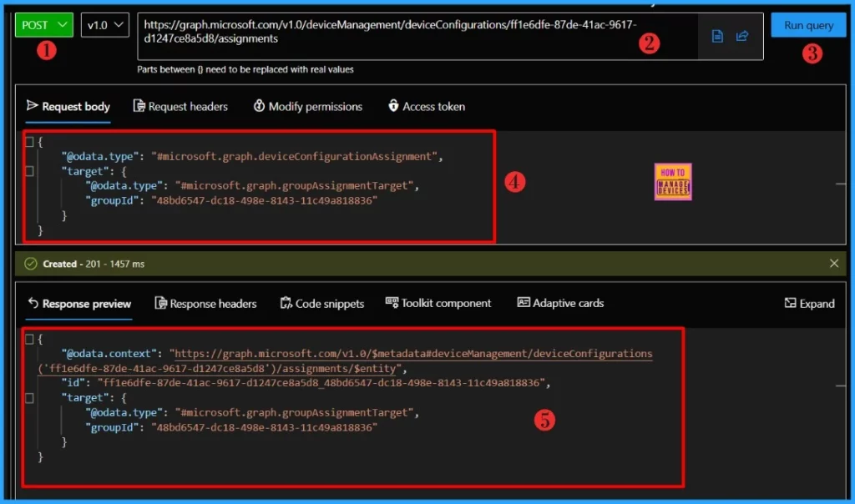Dismiss the Created 201 status banner
Image resolution: width=855 pixels, height=504 pixels.
(834, 263)
